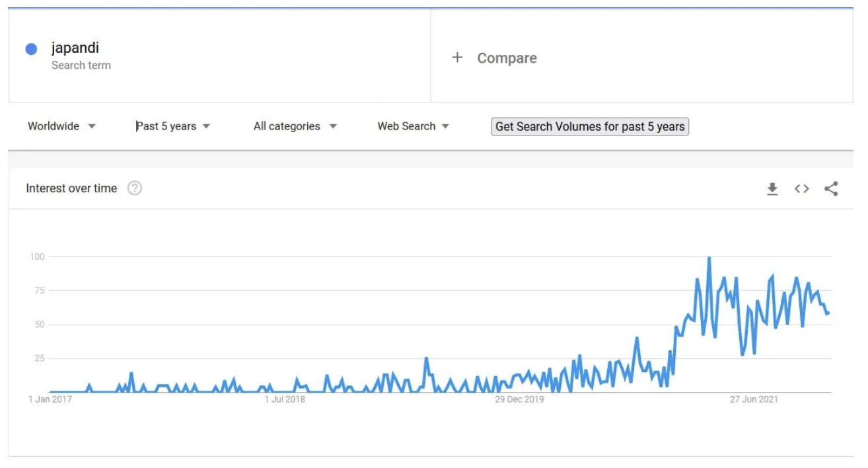
Task: Expand the Web Search type dropdown
Action: point(413,126)
